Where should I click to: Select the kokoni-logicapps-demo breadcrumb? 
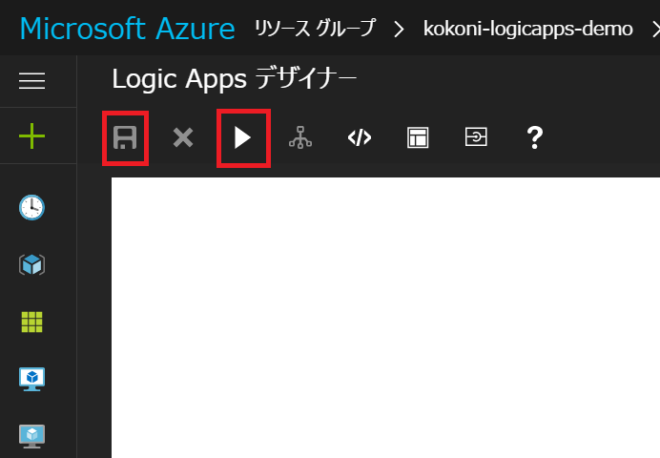(x=528, y=28)
